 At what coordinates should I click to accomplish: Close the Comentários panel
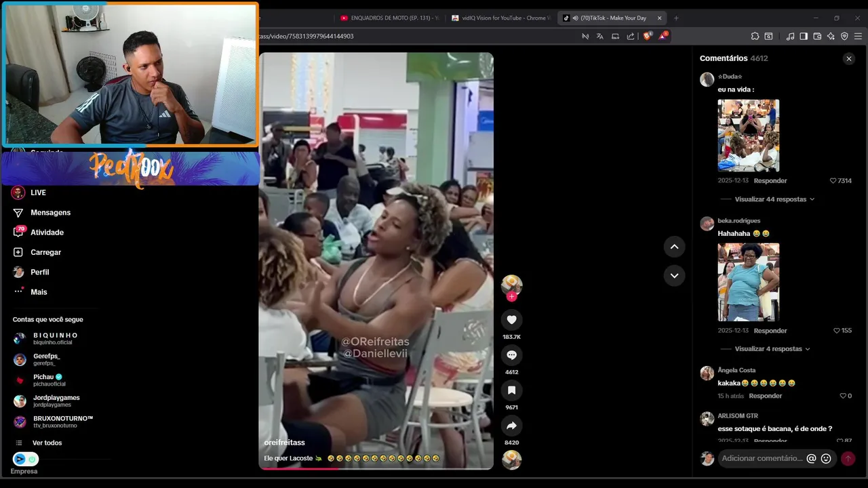coord(848,59)
